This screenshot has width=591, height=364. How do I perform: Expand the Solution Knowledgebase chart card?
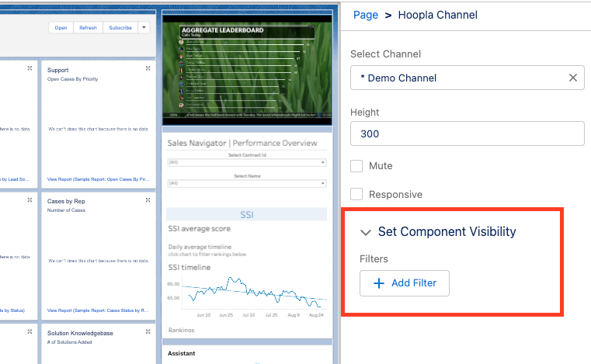(x=148, y=331)
